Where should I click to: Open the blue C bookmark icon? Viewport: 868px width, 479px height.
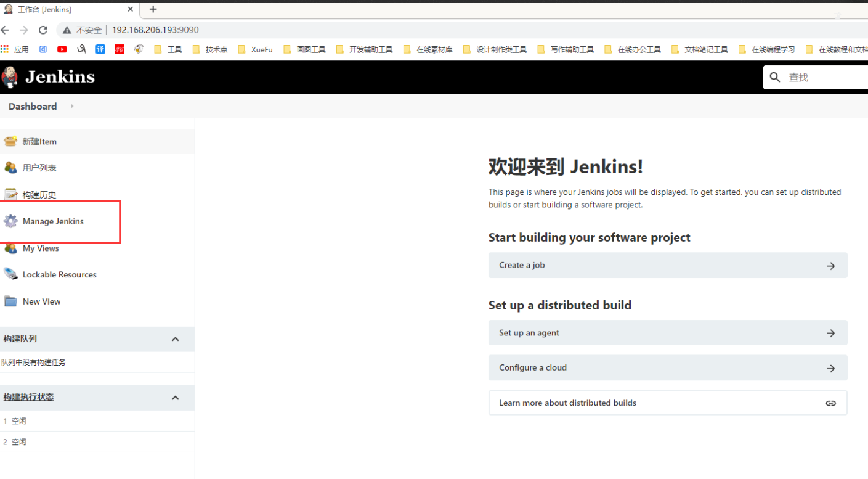(x=43, y=49)
